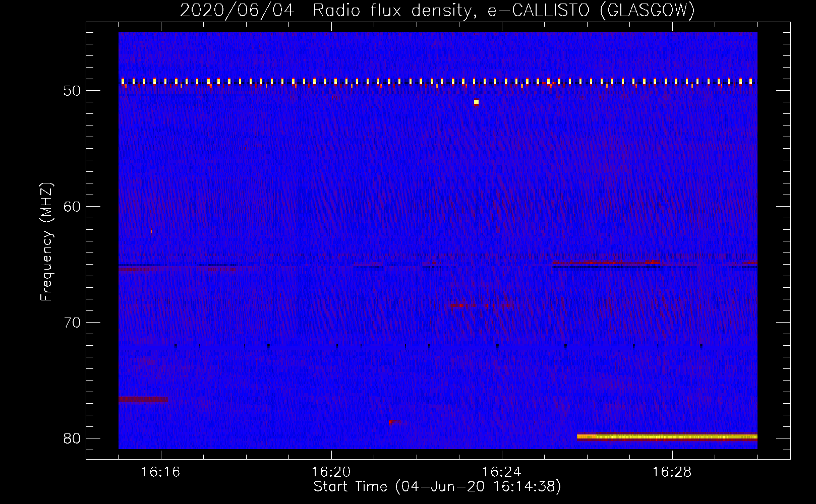Click the 60 frequency tick label

[72, 207]
